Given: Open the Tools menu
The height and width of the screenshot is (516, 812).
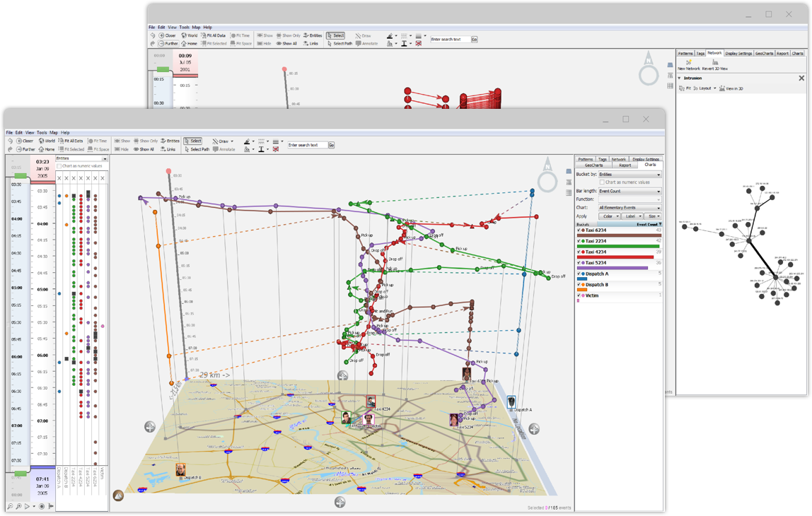Looking at the screenshot, I should point(40,132).
